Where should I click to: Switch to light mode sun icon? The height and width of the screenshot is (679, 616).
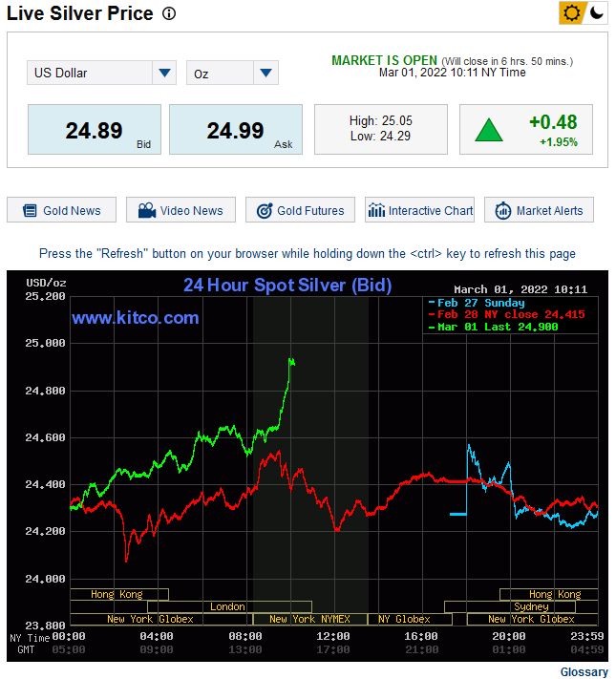click(571, 13)
